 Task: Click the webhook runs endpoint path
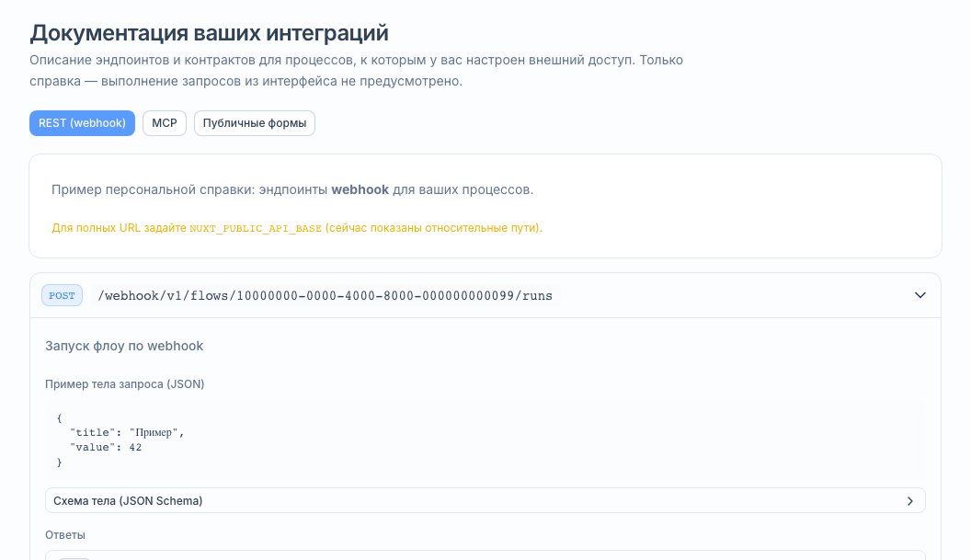[326, 295]
